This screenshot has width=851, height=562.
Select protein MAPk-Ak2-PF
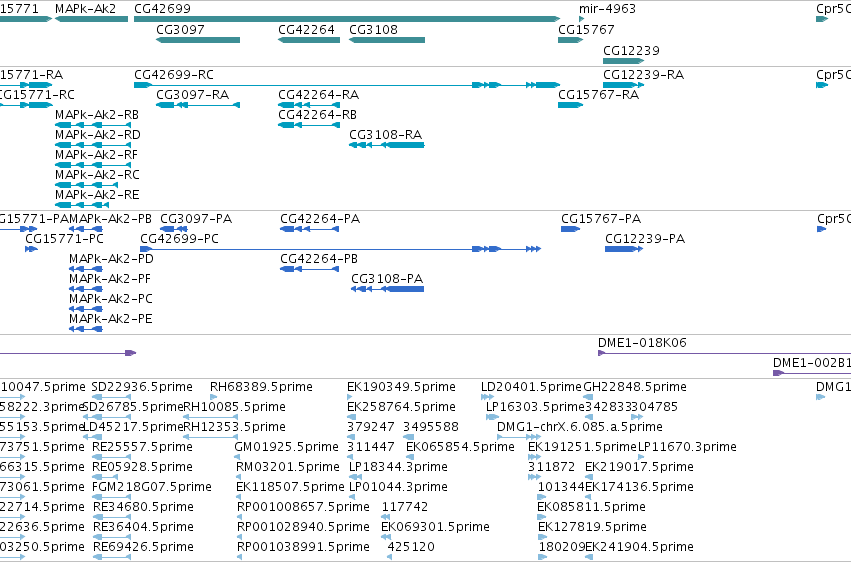coord(86,289)
